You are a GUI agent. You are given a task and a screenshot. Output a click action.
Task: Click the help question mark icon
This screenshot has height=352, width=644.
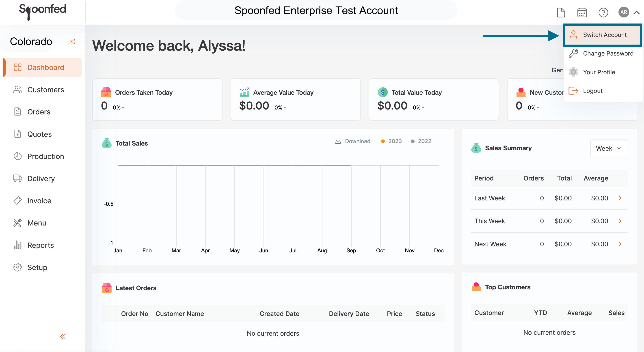coord(603,12)
